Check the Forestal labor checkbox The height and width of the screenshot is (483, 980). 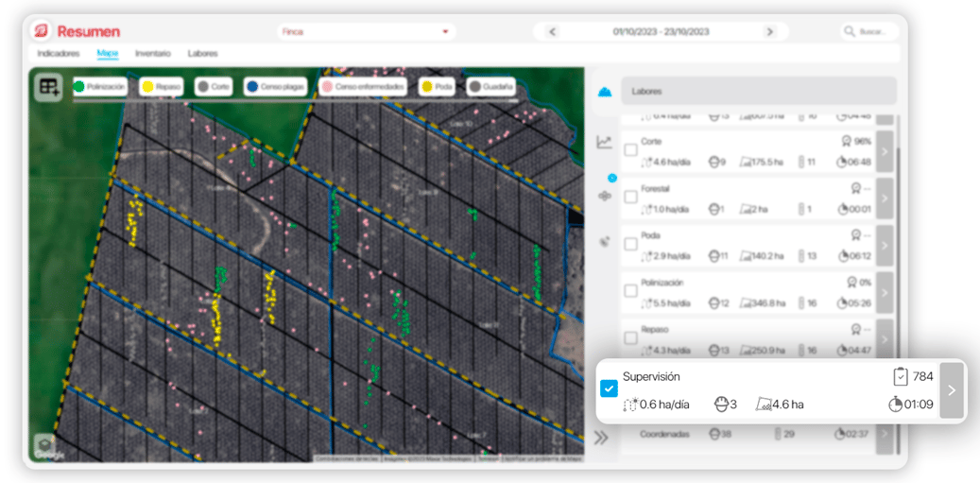click(x=630, y=197)
